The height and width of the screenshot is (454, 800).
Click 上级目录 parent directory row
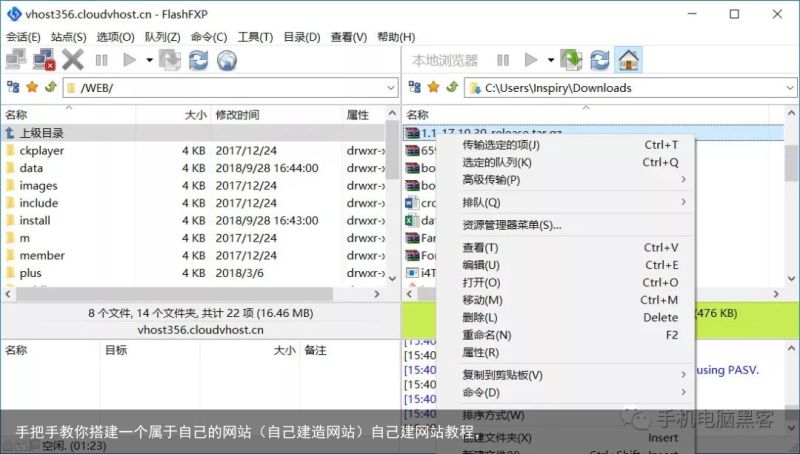(x=194, y=133)
